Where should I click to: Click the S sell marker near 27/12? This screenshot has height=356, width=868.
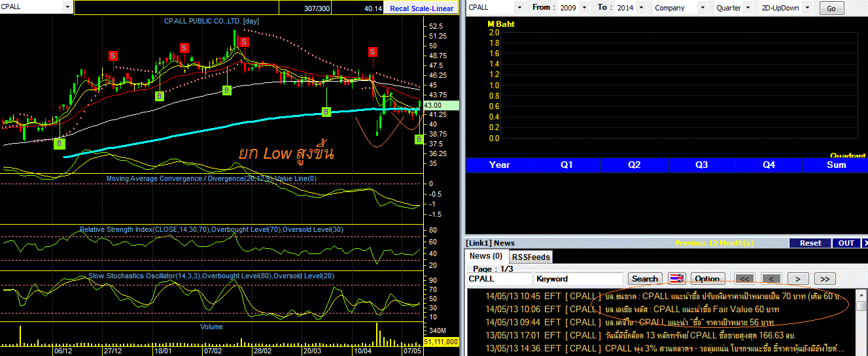click(113, 56)
